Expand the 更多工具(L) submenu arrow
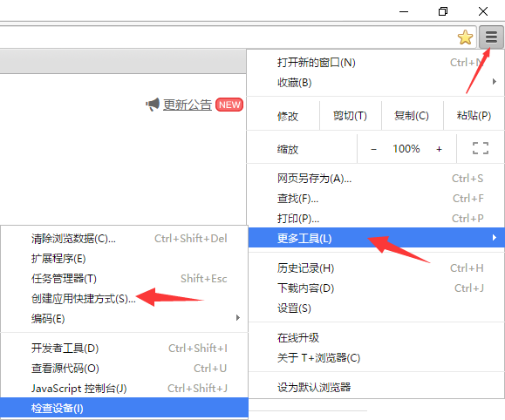This screenshot has width=505, height=420. [x=495, y=238]
